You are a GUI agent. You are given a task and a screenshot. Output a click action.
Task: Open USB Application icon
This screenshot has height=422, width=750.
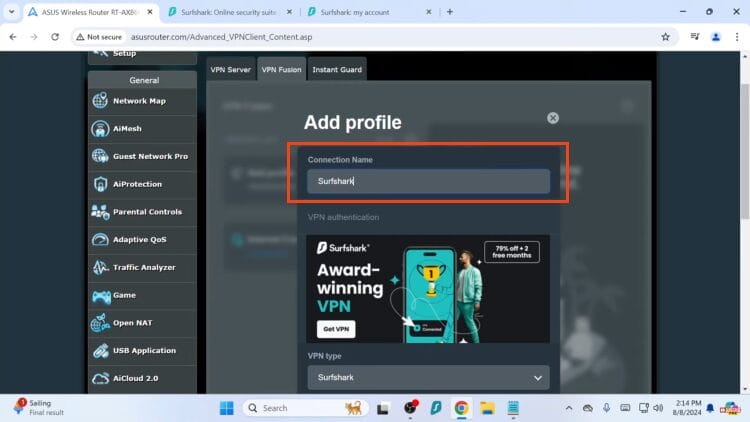(x=100, y=351)
